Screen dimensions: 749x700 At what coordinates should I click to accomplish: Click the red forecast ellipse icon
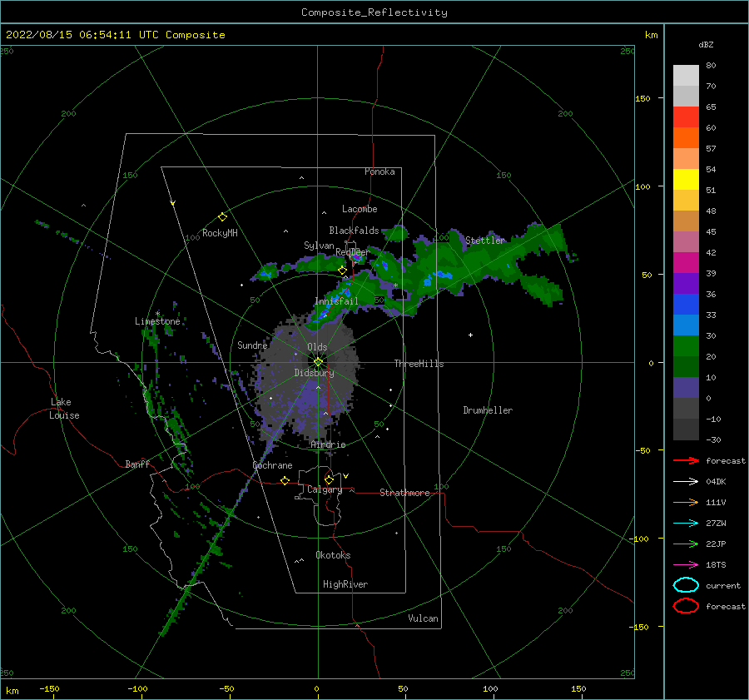tap(686, 606)
